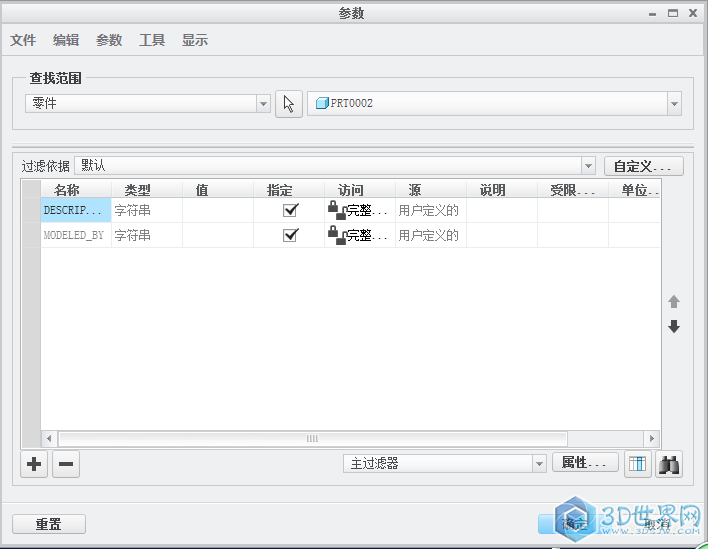Click the 访问 column header

tap(359, 190)
